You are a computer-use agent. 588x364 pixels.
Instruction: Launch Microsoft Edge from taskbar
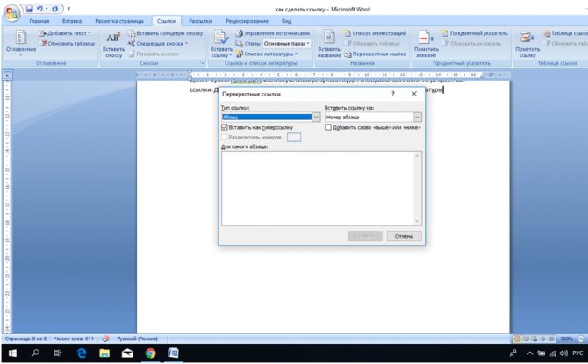(x=82, y=353)
